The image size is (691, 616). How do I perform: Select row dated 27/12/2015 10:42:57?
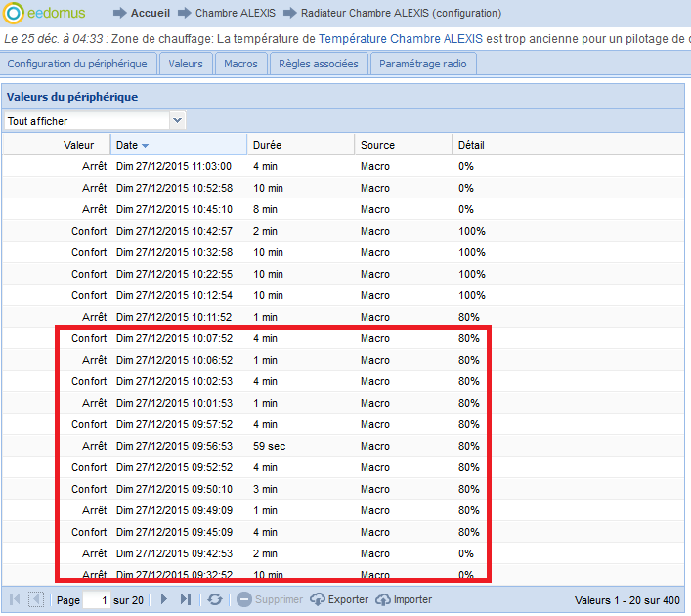(343, 232)
